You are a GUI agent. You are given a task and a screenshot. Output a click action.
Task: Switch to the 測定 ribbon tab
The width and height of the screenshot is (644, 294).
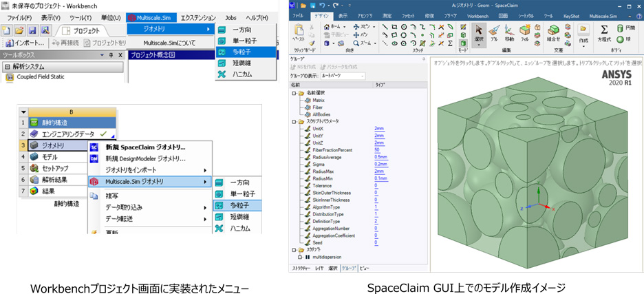pos(386,16)
